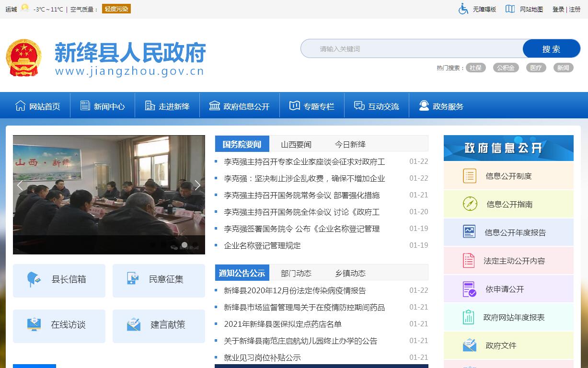Click the 在线访谈 online interview icon
The image size is (588, 368).
click(34, 324)
